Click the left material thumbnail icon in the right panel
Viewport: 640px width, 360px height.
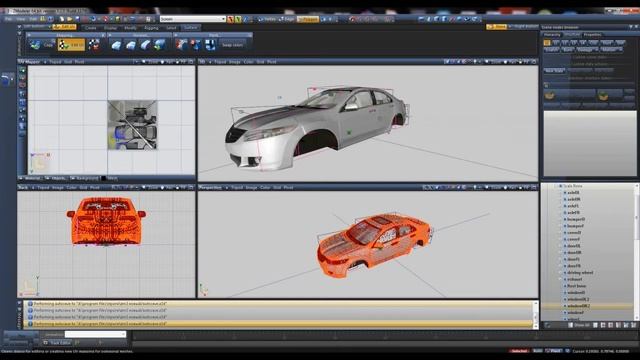(x=549, y=96)
